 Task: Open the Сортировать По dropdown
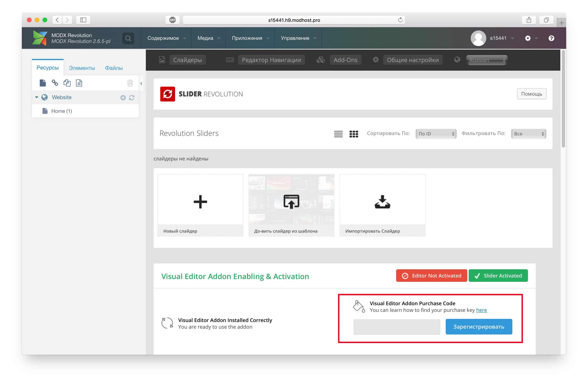(x=436, y=134)
